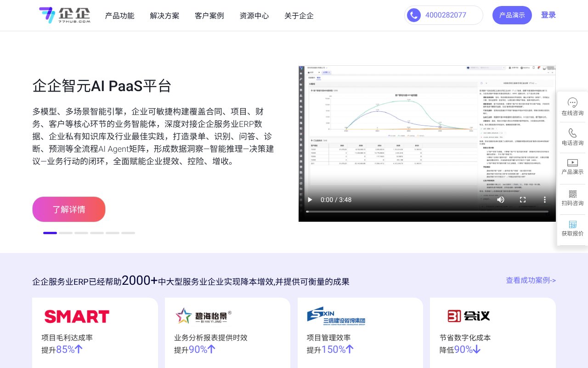Screen dimensions: 588x368
Task: Click the 了解详情 button
Action: [x=68, y=209]
